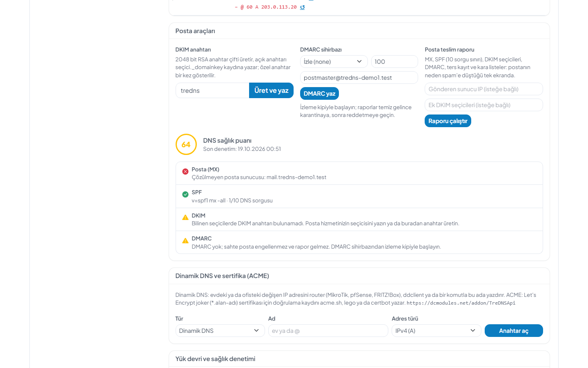The image size is (588, 368).
Task: Focus the Gönderen sunucu IP field
Action: [x=484, y=89]
